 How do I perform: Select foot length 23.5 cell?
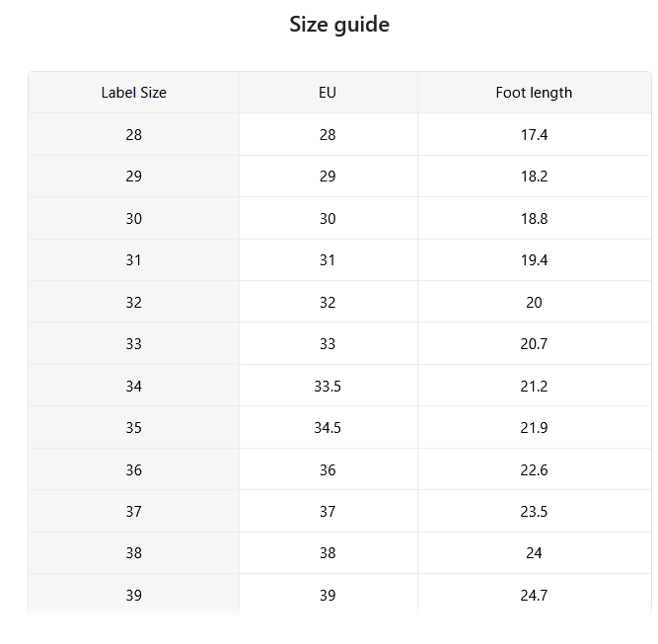click(534, 511)
